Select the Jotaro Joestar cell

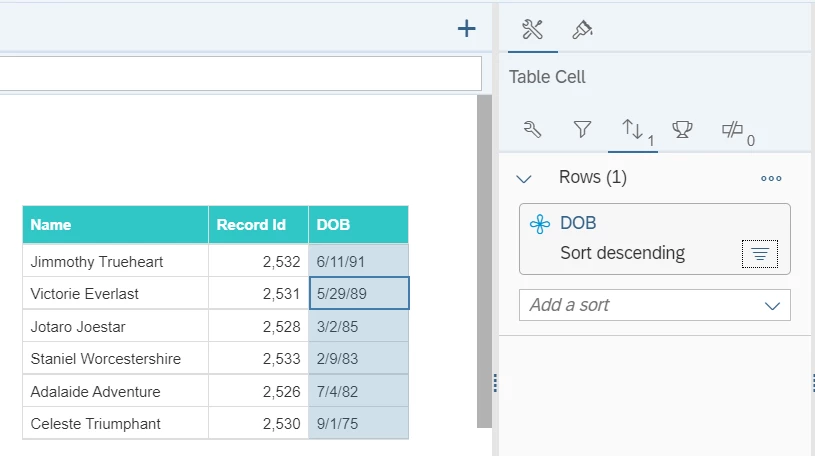115,327
